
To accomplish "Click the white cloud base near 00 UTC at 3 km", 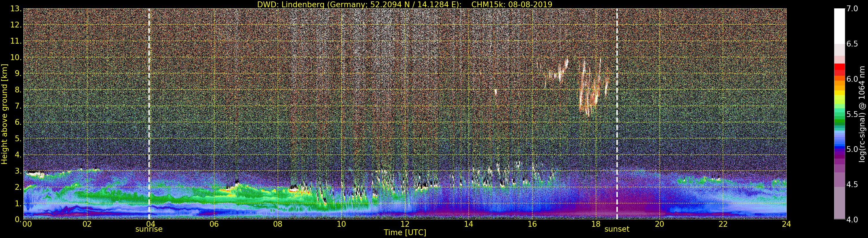I will pos(35,174).
